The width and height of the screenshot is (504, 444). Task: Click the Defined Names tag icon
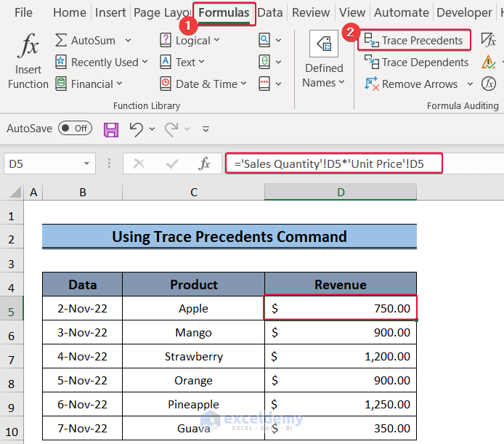pyautogui.click(x=324, y=44)
